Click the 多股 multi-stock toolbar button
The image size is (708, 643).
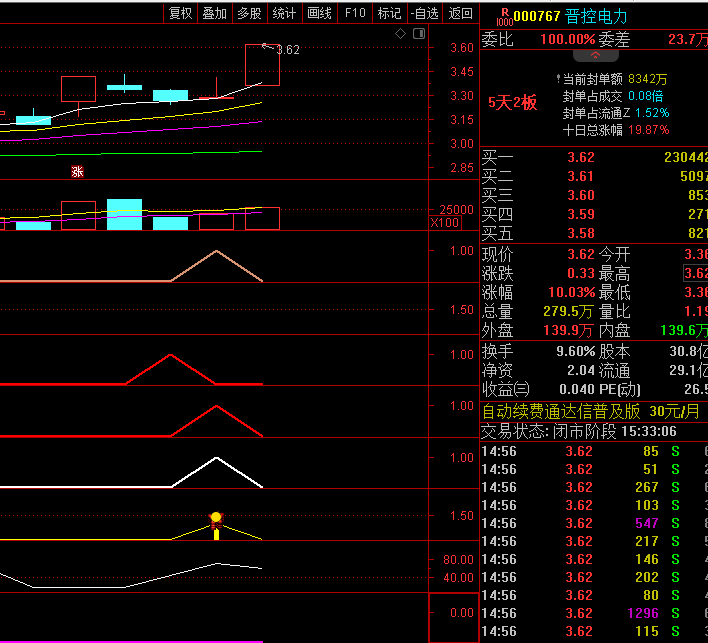point(249,13)
